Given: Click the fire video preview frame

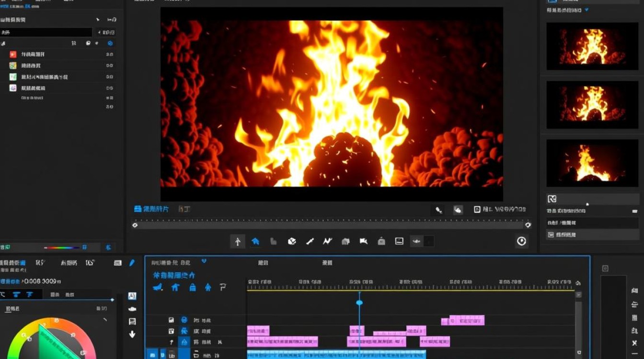Looking at the screenshot, I should tap(332, 104).
